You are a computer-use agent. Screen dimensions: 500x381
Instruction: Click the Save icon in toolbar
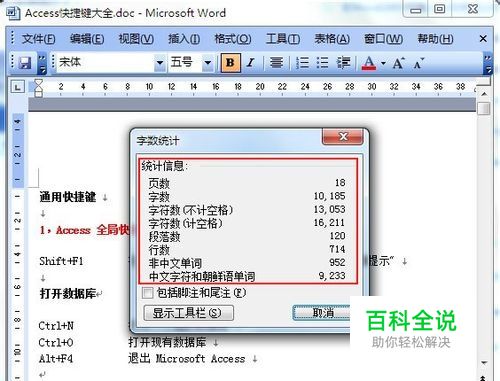tap(25, 62)
